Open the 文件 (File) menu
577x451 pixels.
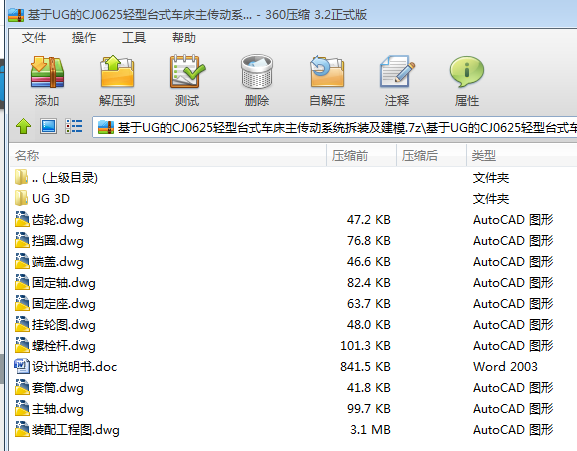tap(34, 38)
